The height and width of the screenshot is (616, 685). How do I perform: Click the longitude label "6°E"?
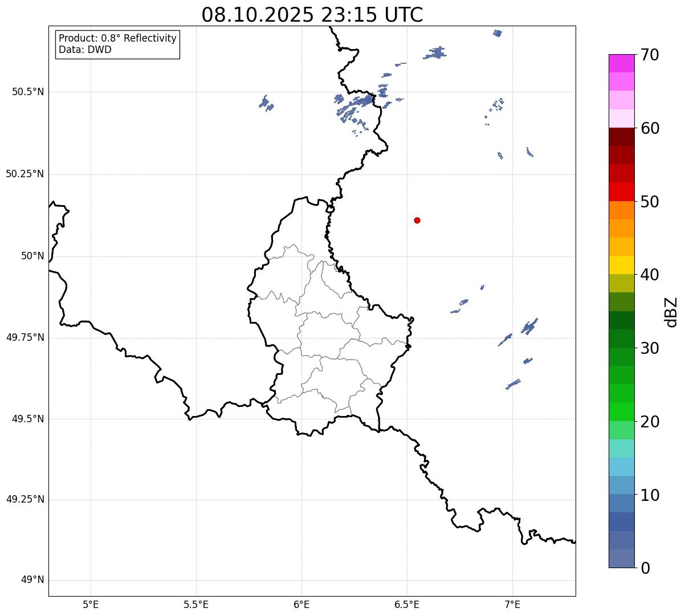(x=301, y=604)
